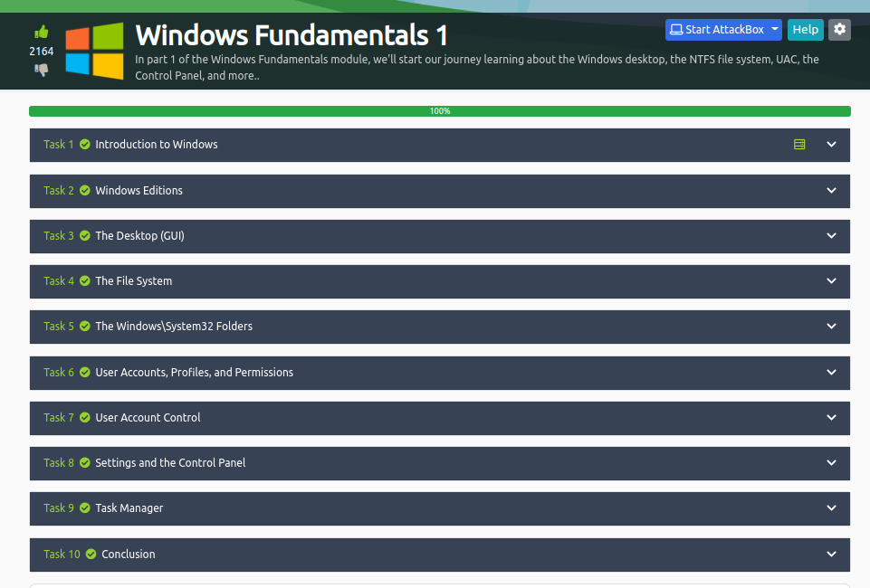
Task: Expand Task 2 chevron
Action: pyautogui.click(x=831, y=191)
